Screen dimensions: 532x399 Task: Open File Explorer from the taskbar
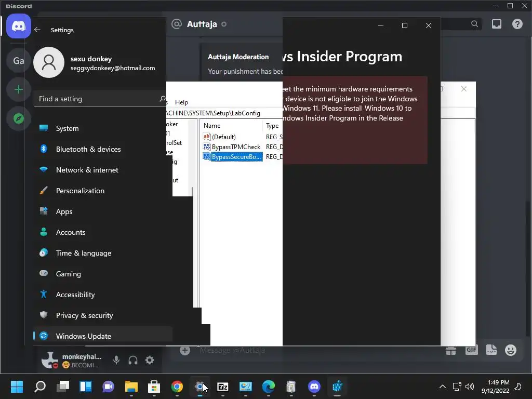coord(131,387)
